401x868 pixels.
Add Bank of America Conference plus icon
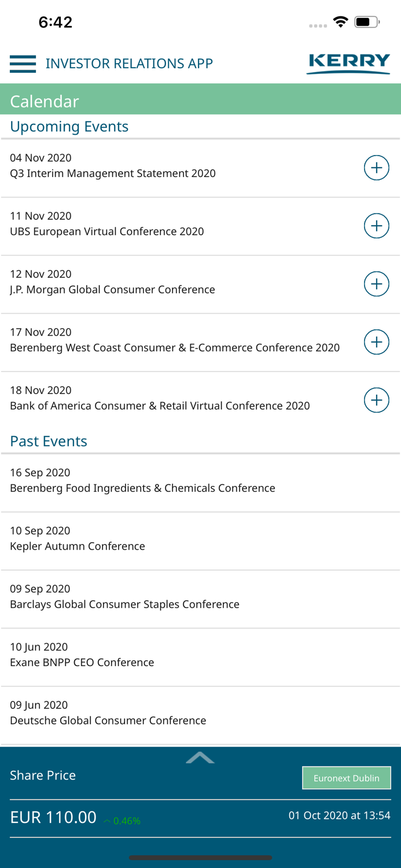coord(376,400)
